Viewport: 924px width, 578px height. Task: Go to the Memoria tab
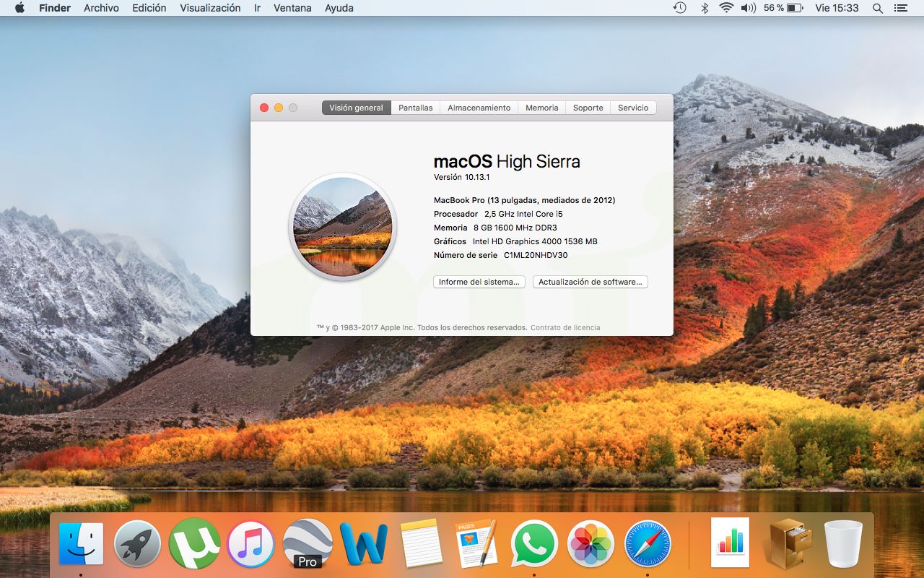tap(542, 108)
